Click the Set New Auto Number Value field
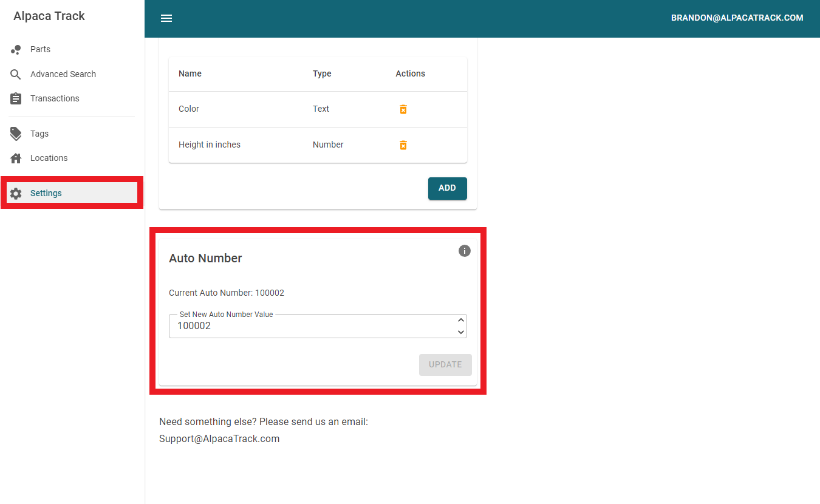The width and height of the screenshot is (820, 504). click(310, 326)
